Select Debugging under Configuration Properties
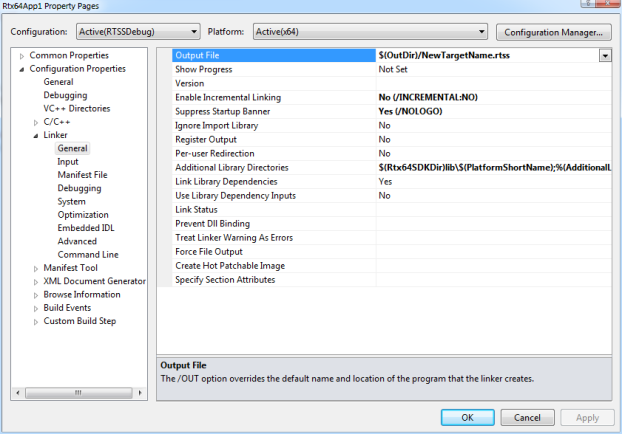The width and height of the screenshot is (622, 434). click(65, 95)
